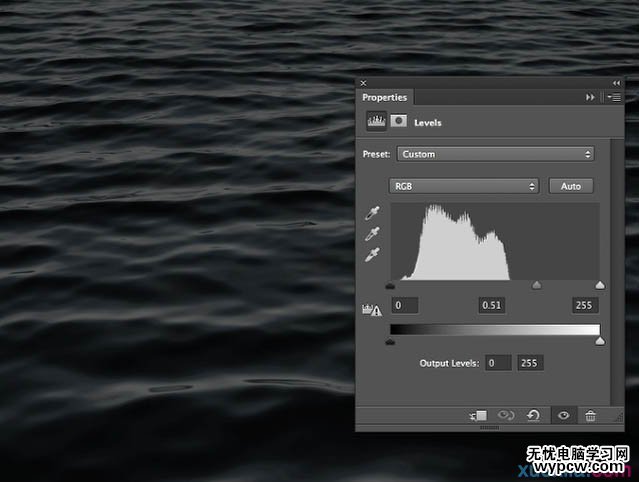Pick the white point eyedropper
This screenshot has width=639, height=482.
[372, 255]
